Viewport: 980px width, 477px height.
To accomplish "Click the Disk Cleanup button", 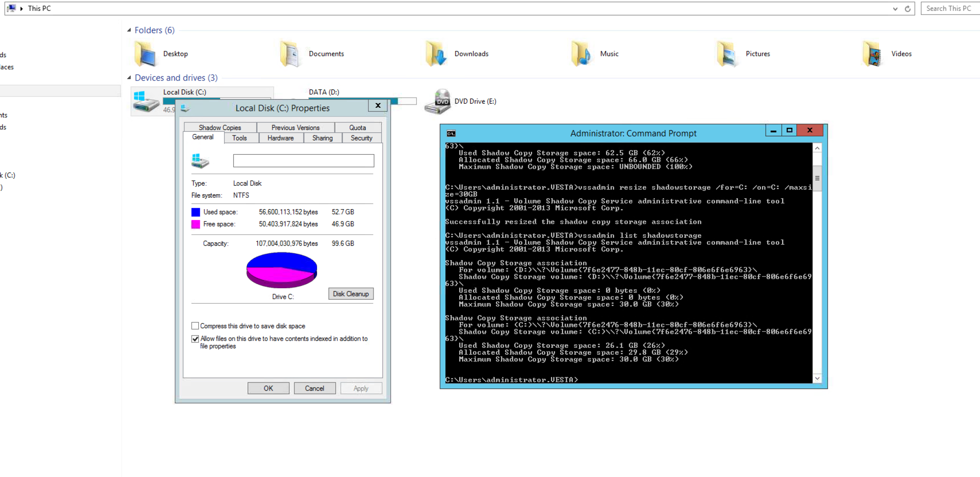I will (x=351, y=294).
